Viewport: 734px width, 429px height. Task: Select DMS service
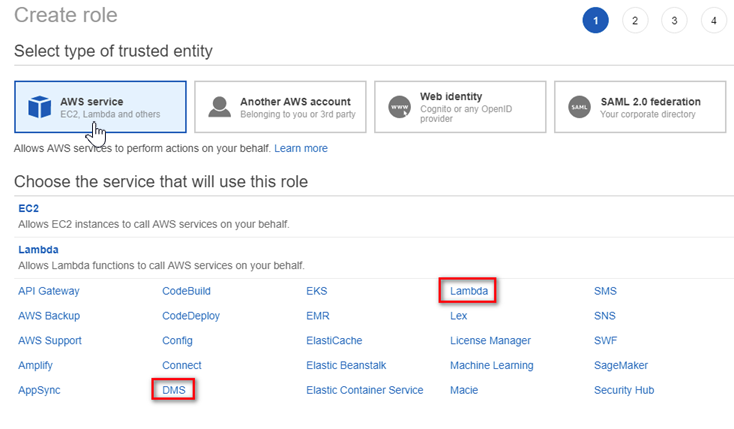(174, 390)
